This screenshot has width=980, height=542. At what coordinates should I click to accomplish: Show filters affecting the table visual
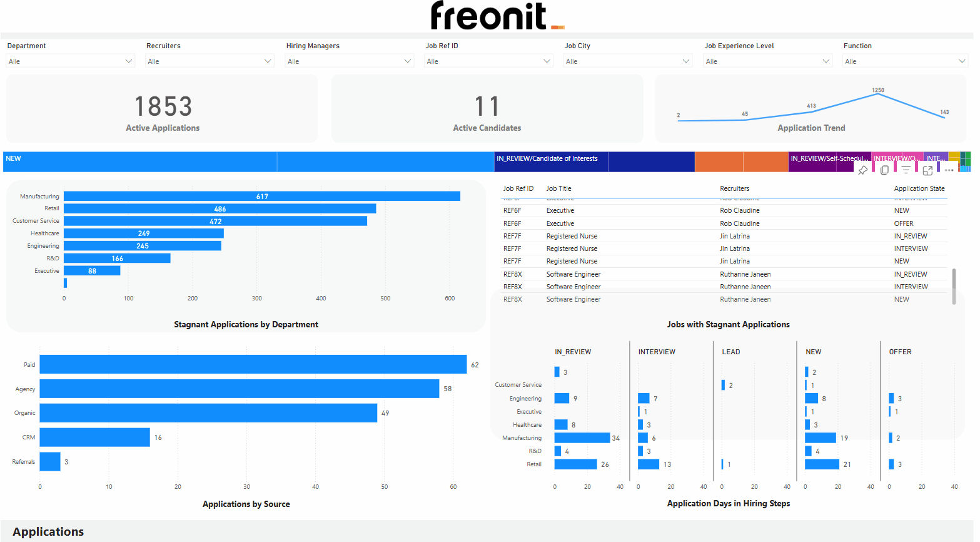[x=906, y=170]
